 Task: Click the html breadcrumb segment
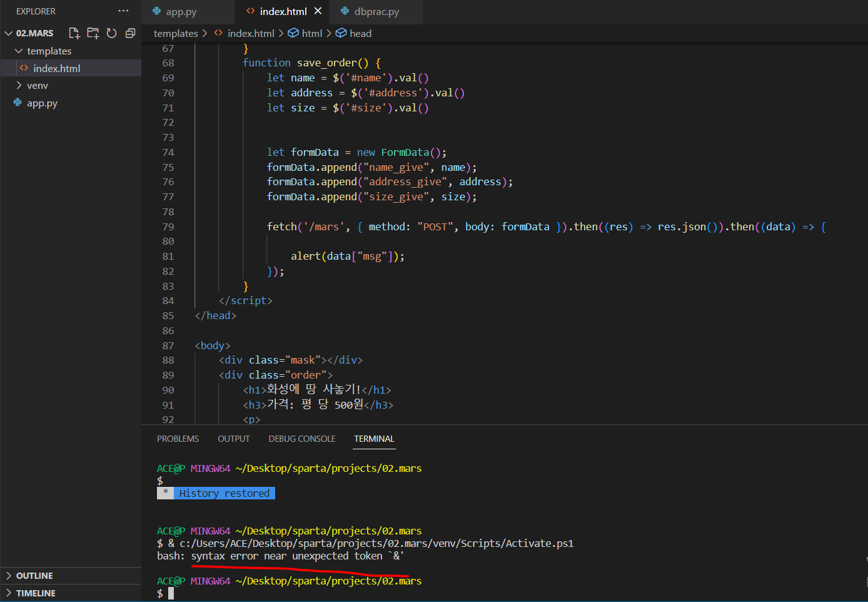click(305, 33)
